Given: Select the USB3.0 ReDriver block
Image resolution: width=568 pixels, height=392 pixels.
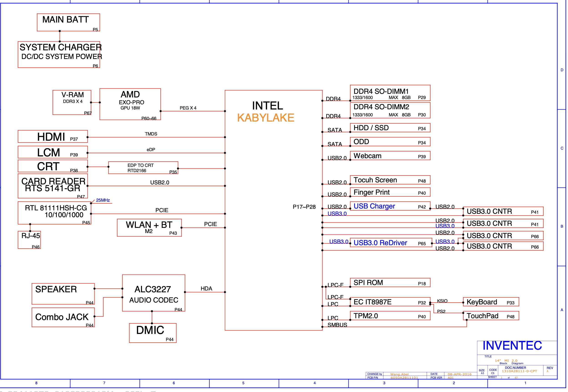Looking at the screenshot, I should pos(391,243).
